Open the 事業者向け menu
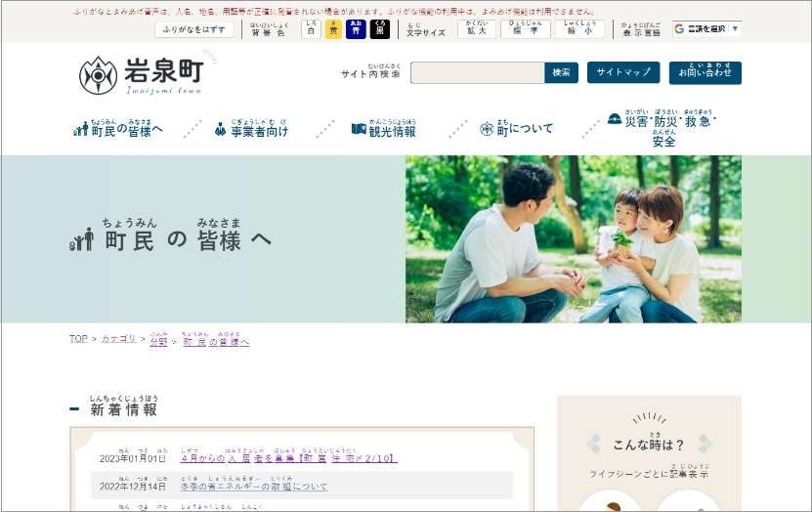The image size is (812, 512). [x=252, y=129]
